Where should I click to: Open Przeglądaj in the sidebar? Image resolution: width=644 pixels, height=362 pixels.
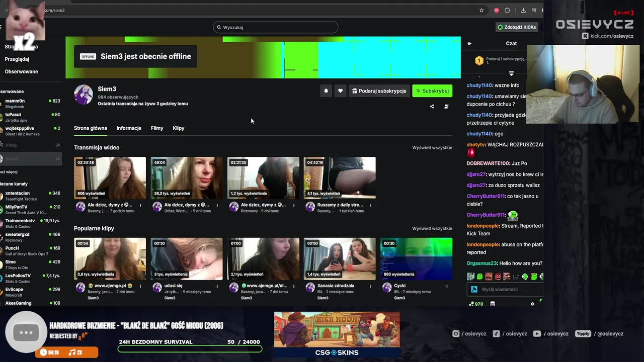click(x=17, y=59)
